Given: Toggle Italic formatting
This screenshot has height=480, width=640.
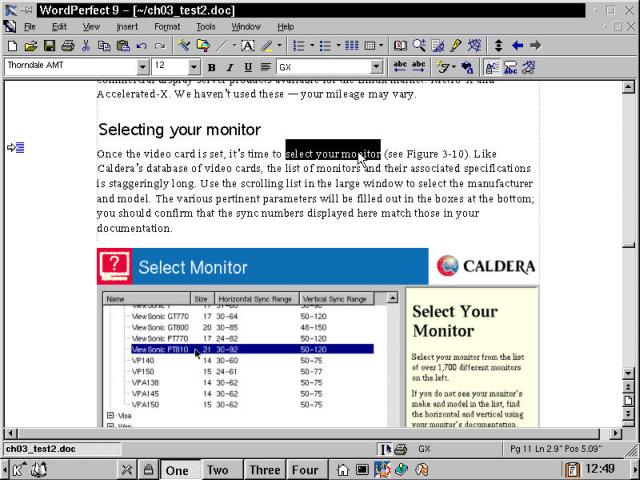Looking at the screenshot, I should (x=229, y=67).
